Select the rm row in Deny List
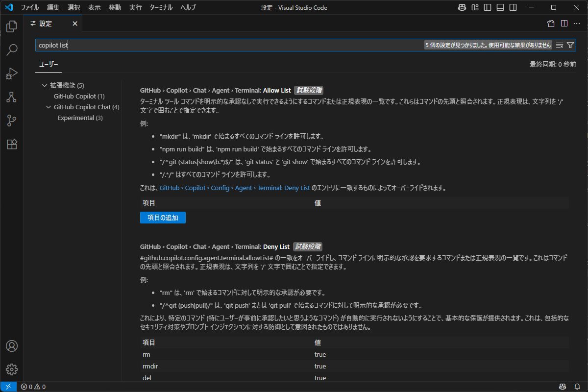This screenshot has width=588, height=392. tap(354, 354)
